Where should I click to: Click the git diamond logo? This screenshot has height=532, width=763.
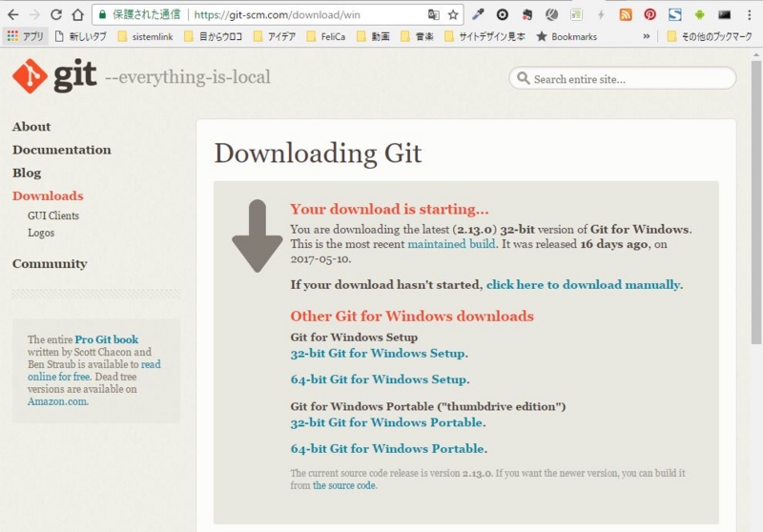[x=30, y=76]
